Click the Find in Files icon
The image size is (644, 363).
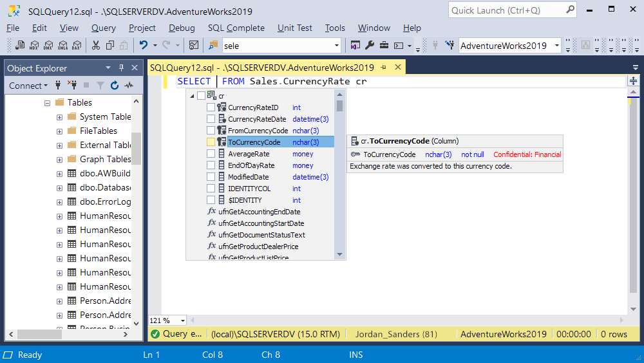[x=213, y=45]
